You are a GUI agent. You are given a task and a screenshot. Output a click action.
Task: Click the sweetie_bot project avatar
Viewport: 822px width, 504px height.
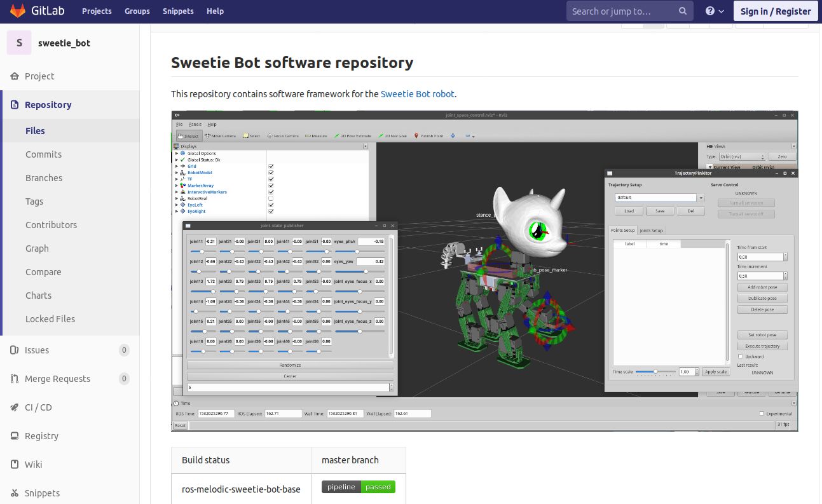click(19, 43)
